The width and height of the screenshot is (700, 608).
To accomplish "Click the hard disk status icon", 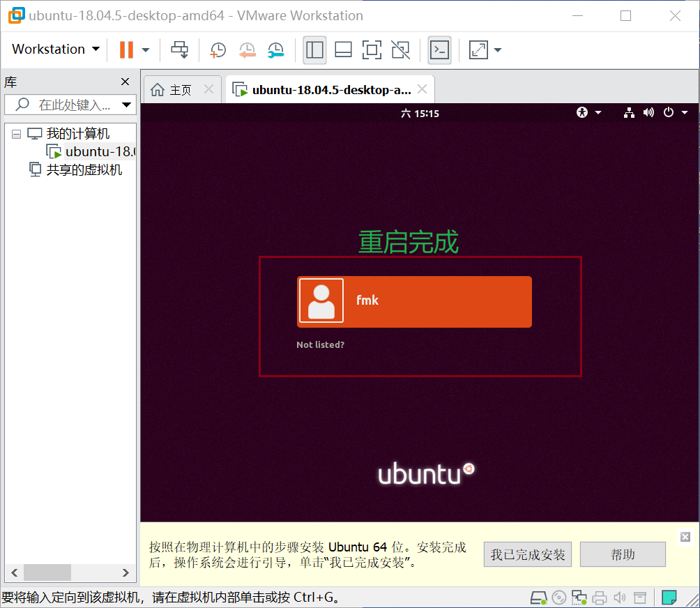I will tap(539, 598).
